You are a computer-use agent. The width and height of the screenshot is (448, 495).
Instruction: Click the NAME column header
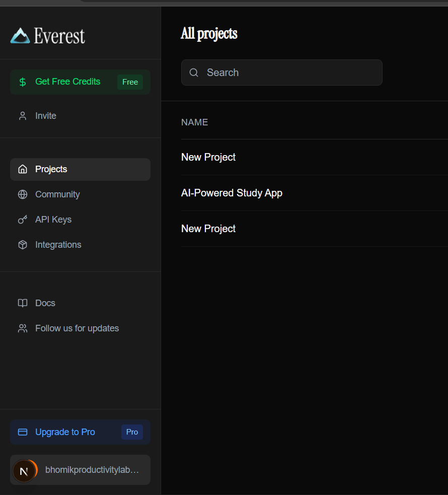(x=195, y=122)
